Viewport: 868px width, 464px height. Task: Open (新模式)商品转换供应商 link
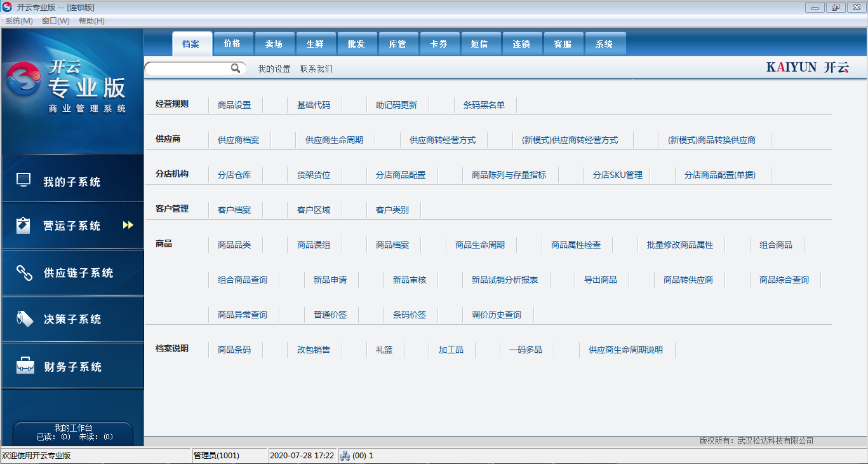click(x=712, y=140)
